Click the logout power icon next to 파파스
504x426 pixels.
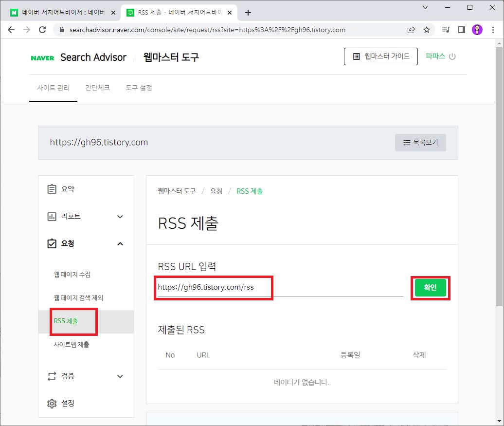tap(452, 56)
